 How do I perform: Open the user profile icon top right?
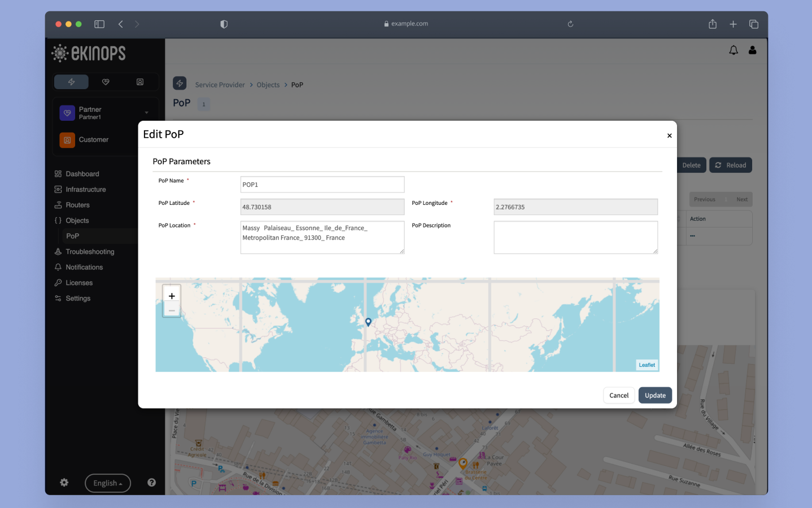click(753, 50)
